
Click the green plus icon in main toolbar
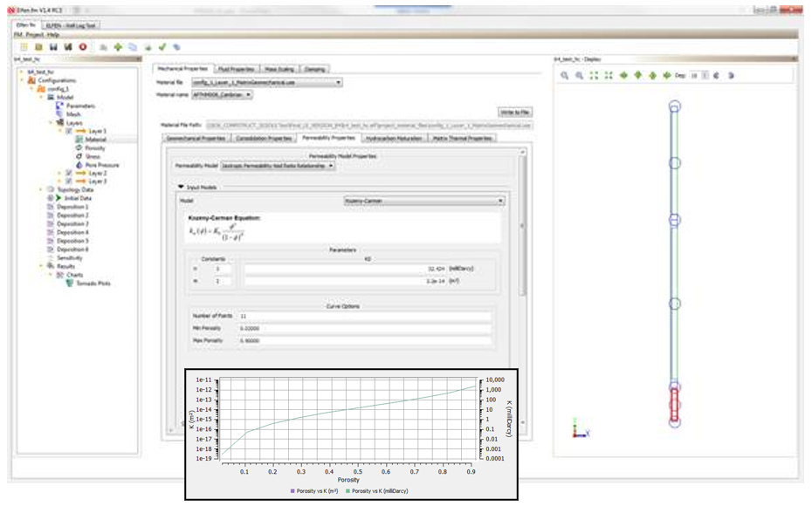pyautogui.click(x=118, y=47)
